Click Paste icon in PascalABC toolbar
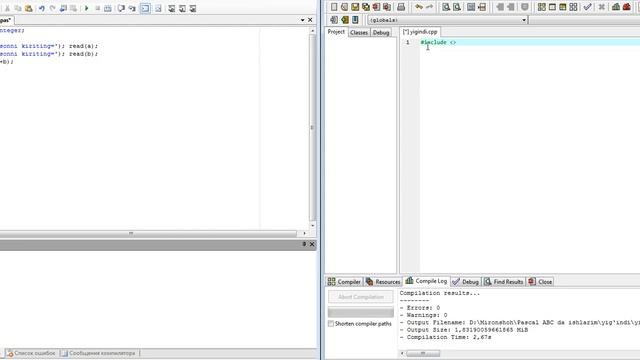This screenshot has height=360, width=640. point(29,8)
